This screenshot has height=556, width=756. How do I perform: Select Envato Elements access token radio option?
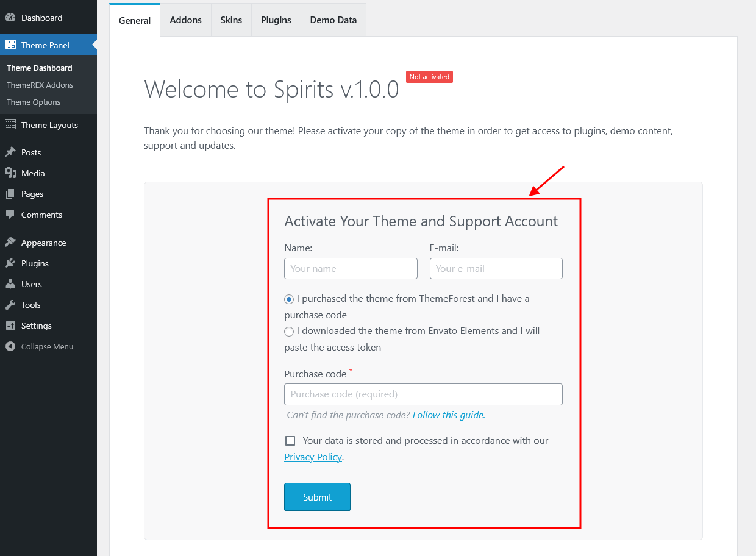click(289, 332)
